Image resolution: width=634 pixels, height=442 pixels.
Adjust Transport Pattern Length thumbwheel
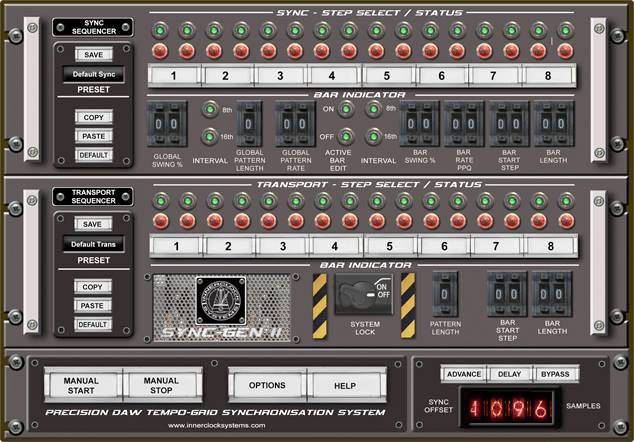445,294
